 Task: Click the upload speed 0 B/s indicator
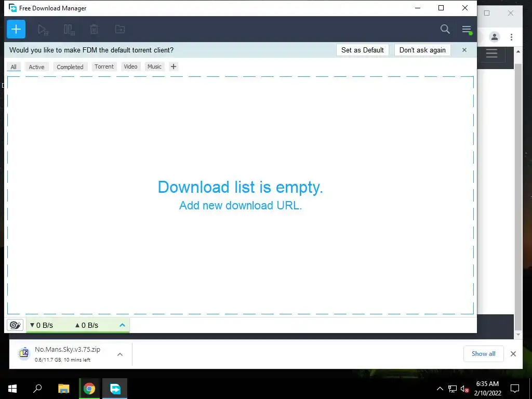tap(87, 325)
